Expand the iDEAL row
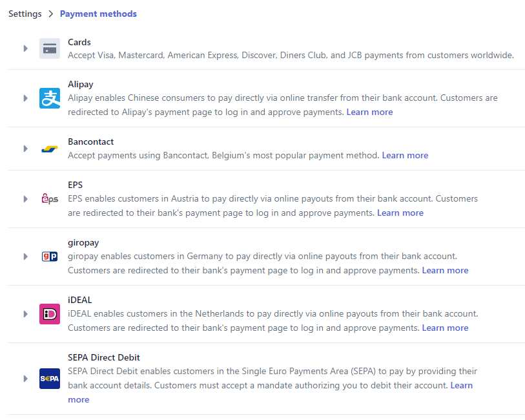Image resolution: width=525 pixels, height=420 pixels. 25,313
